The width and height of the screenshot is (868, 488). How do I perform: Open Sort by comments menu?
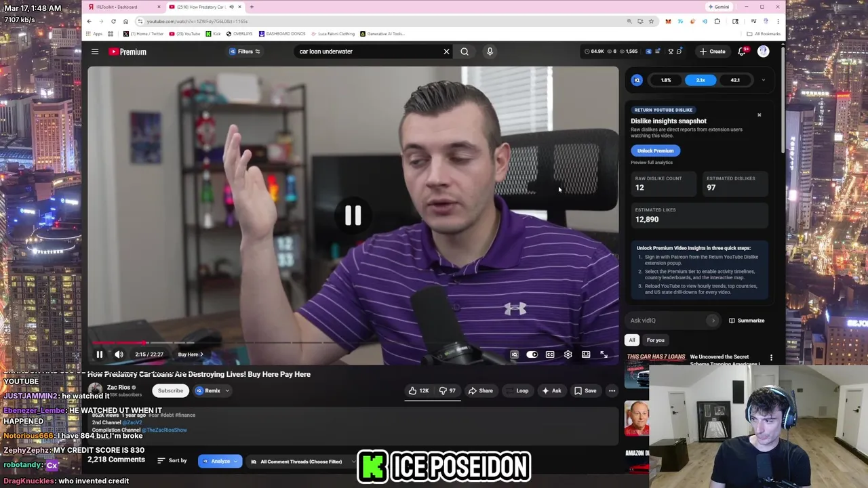pyautogui.click(x=172, y=461)
